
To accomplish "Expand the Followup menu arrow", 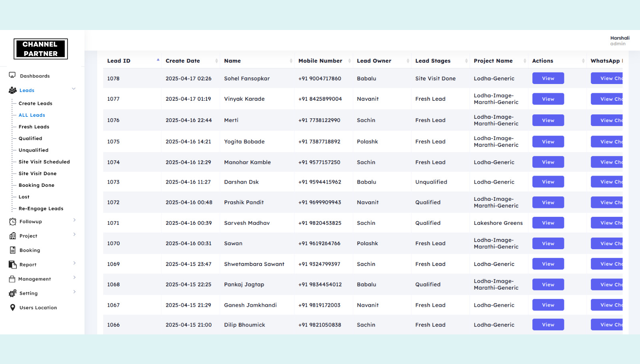I will pyautogui.click(x=74, y=220).
